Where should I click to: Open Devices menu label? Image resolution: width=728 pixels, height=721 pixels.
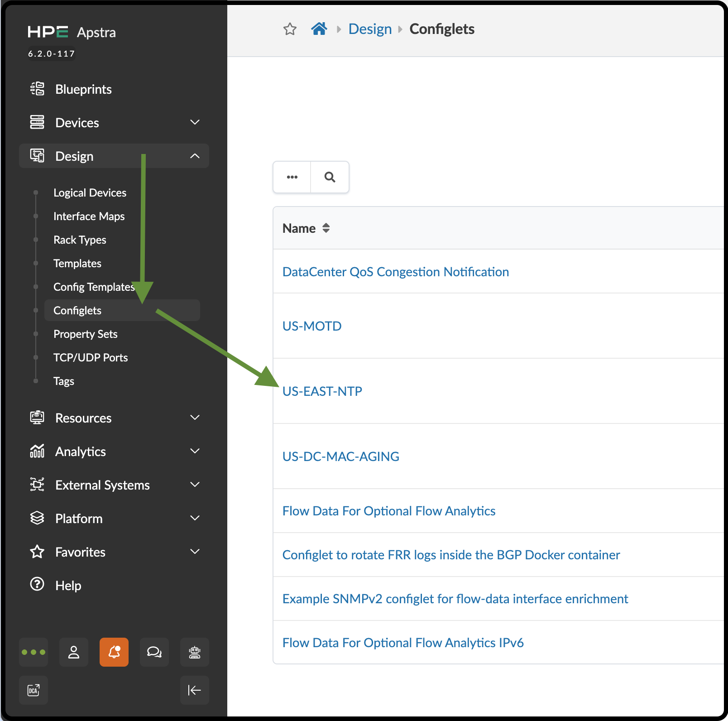[x=77, y=123]
